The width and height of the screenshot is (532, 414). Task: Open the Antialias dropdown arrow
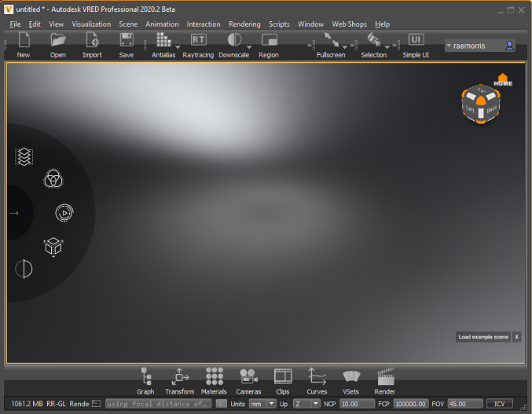coord(178,47)
